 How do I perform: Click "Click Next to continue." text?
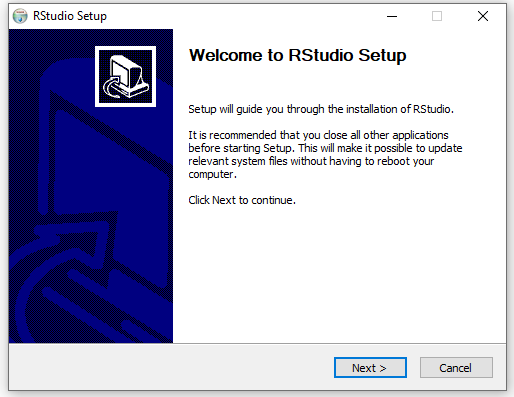[x=242, y=200]
